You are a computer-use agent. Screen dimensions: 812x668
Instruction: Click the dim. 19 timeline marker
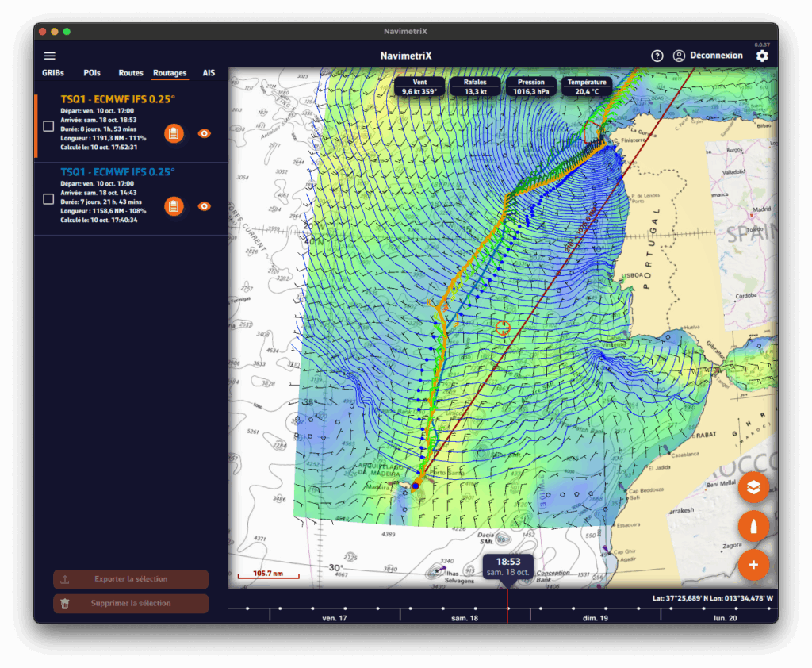(594, 617)
